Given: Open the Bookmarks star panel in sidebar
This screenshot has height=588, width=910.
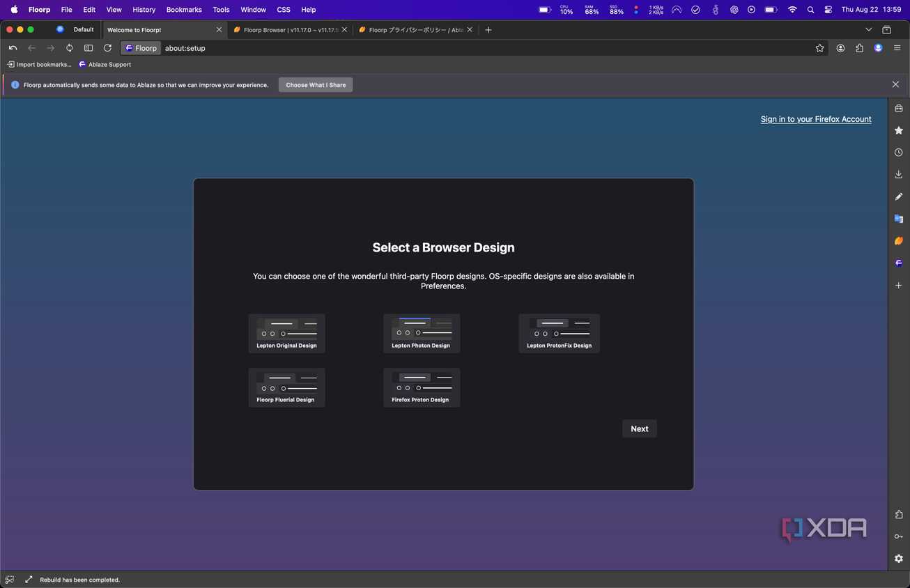Looking at the screenshot, I should [x=899, y=130].
